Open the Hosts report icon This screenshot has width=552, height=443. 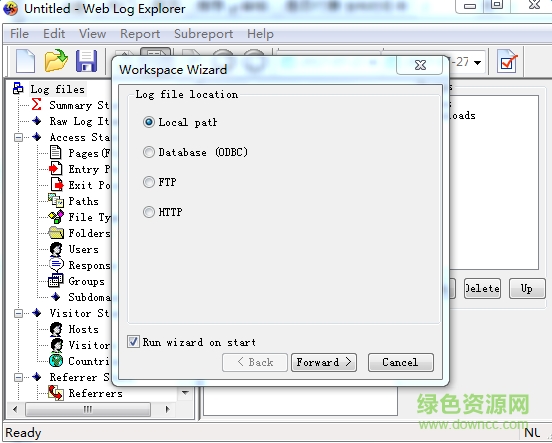tap(56, 329)
